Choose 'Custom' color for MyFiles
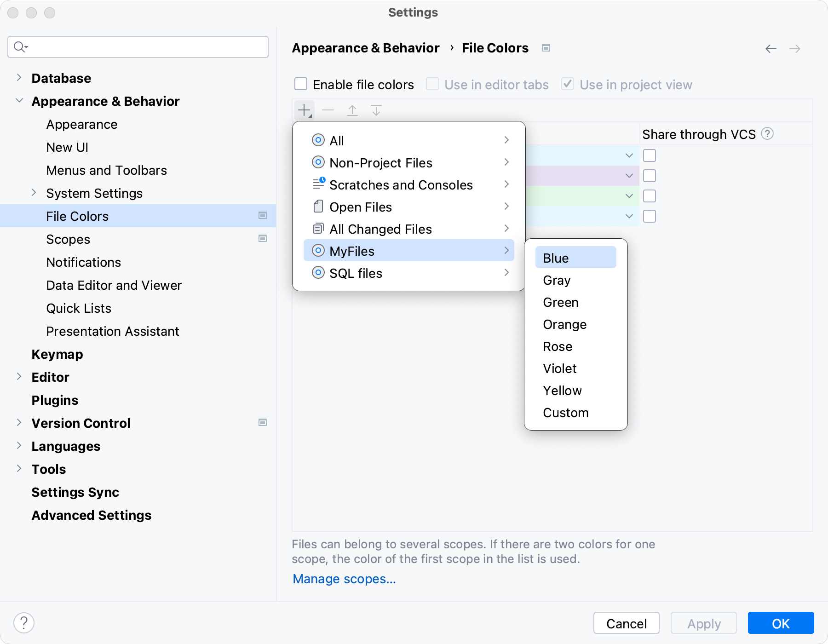 tap(566, 413)
